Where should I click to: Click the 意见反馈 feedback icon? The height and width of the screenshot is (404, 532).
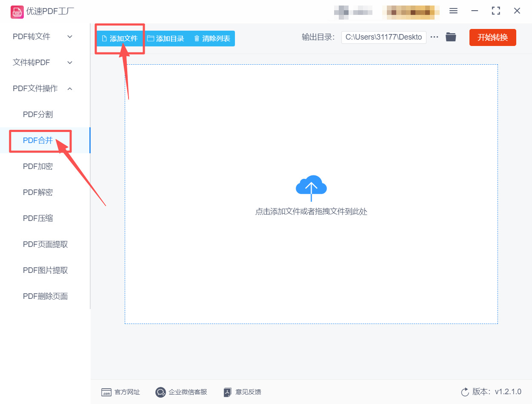227,392
